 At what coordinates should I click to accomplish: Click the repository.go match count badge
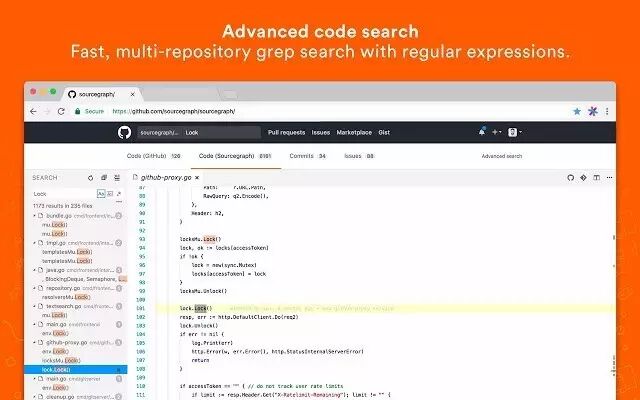point(119,288)
